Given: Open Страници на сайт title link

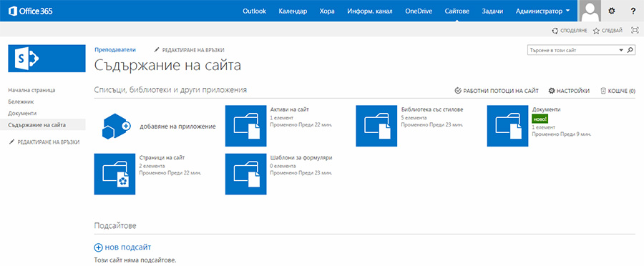Looking at the screenshot, I should click(162, 157).
